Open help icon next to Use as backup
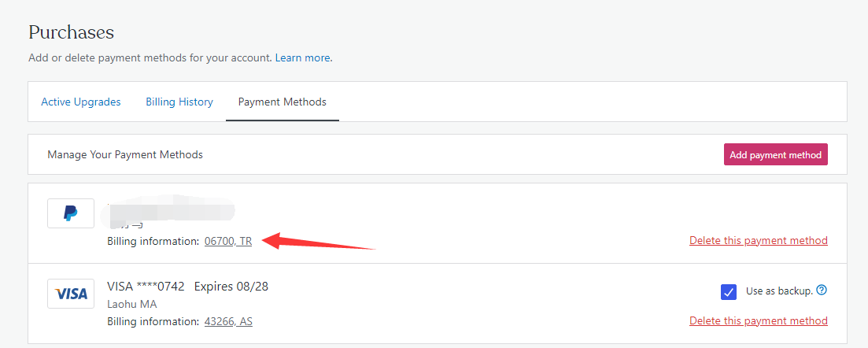Viewport: 868px width, 348px height. click(x=822, y=291)
